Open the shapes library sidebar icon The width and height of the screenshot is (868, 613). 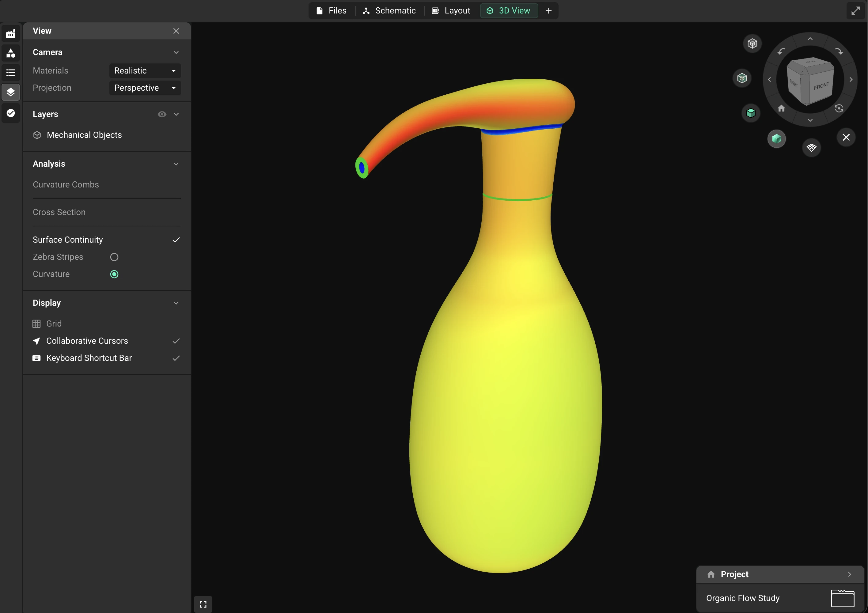coord(11,53)
